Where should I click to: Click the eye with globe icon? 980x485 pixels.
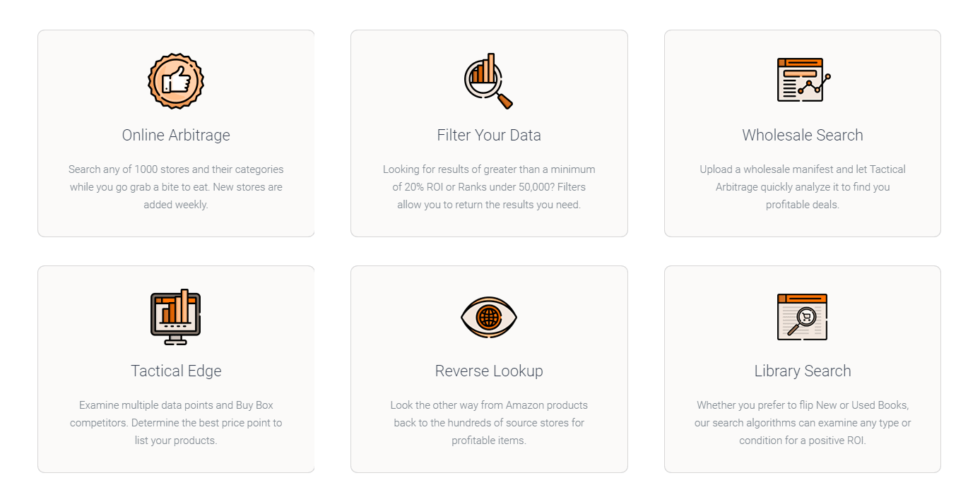click(489, 316)
